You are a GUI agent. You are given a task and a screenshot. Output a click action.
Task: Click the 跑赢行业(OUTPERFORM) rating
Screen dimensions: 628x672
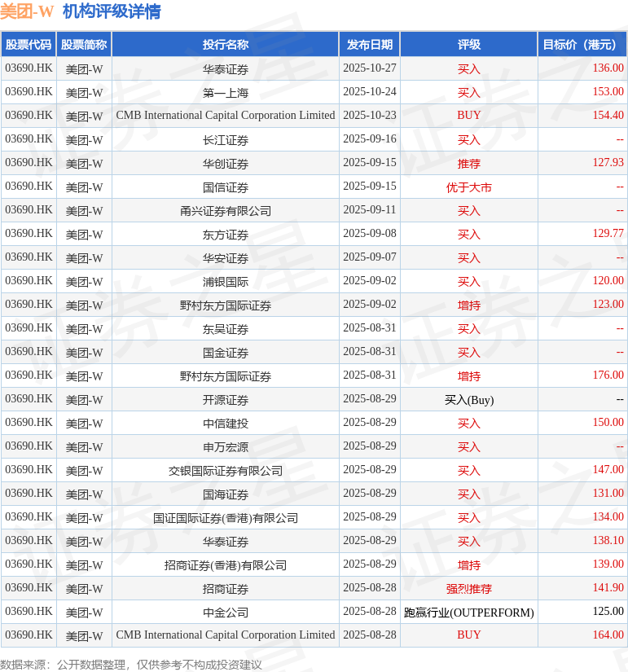(x=468, y=612)
